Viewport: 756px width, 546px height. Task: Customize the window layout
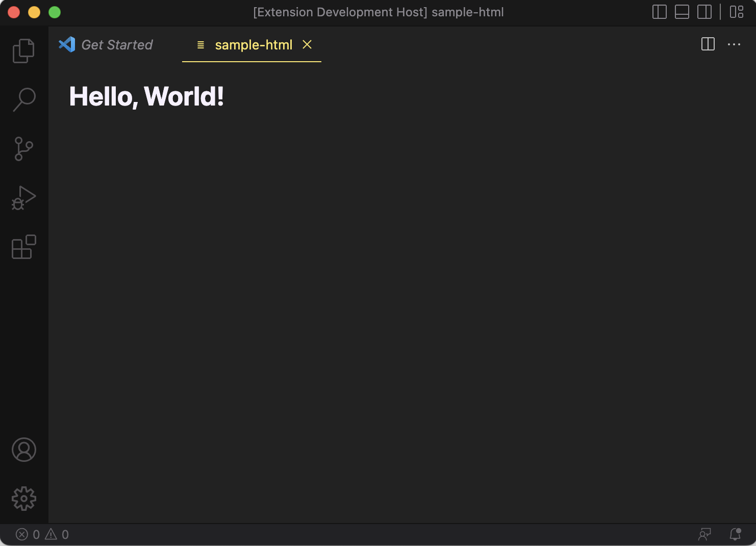[737, 12]
